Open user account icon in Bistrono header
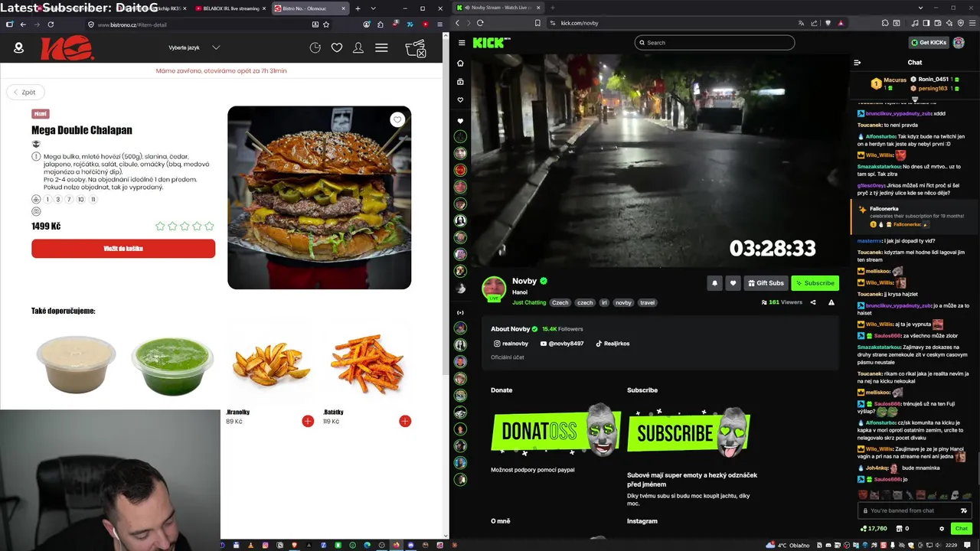This screenshot has width=980, height=551. 358,47
